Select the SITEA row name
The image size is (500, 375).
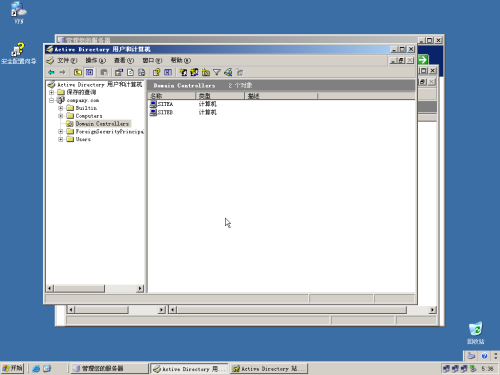click(x=165, y=104)
